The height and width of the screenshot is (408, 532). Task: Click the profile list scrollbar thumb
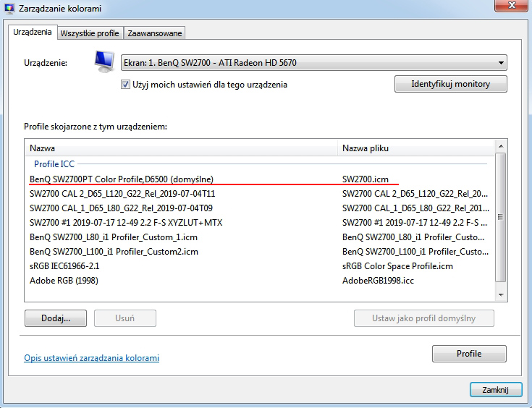point(500,217)
